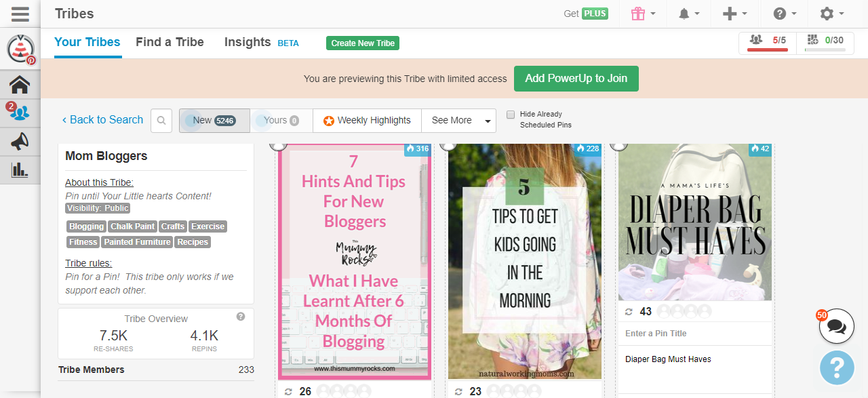Viewport: 868px width, 398px height.
Task: Click the Tribe Overview help icon
Action: [240, 317]
